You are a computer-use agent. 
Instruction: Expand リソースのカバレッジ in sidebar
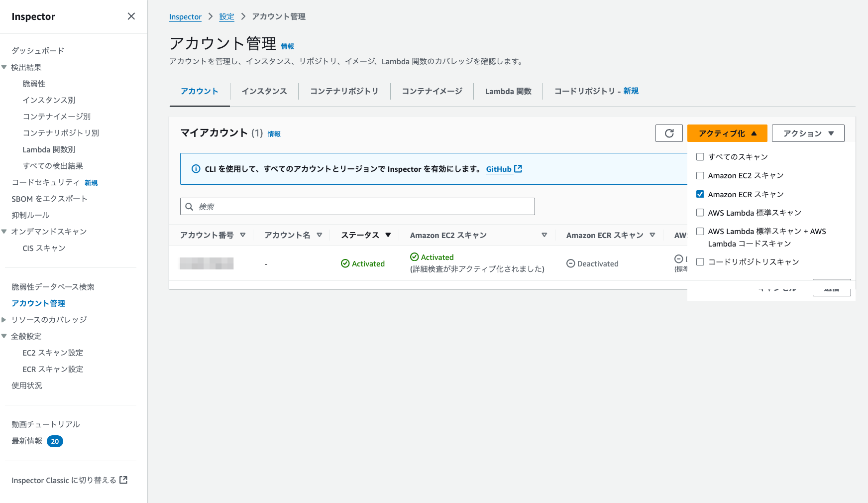point(4,320)
